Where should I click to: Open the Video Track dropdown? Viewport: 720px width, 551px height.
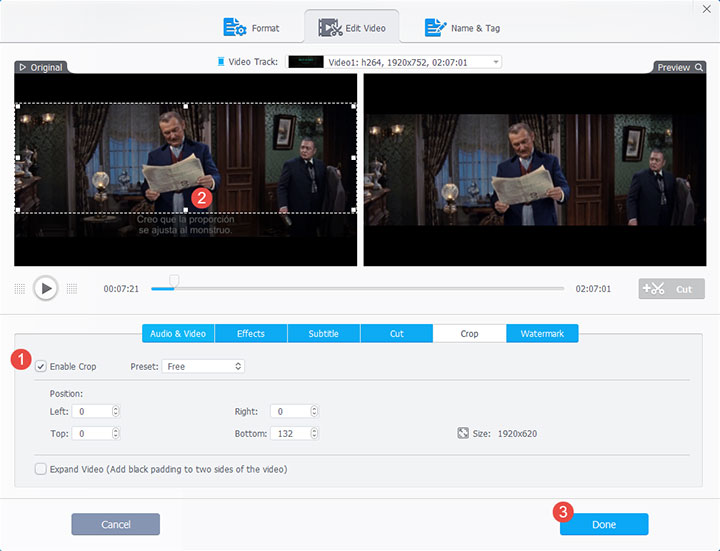click(394, 62)
